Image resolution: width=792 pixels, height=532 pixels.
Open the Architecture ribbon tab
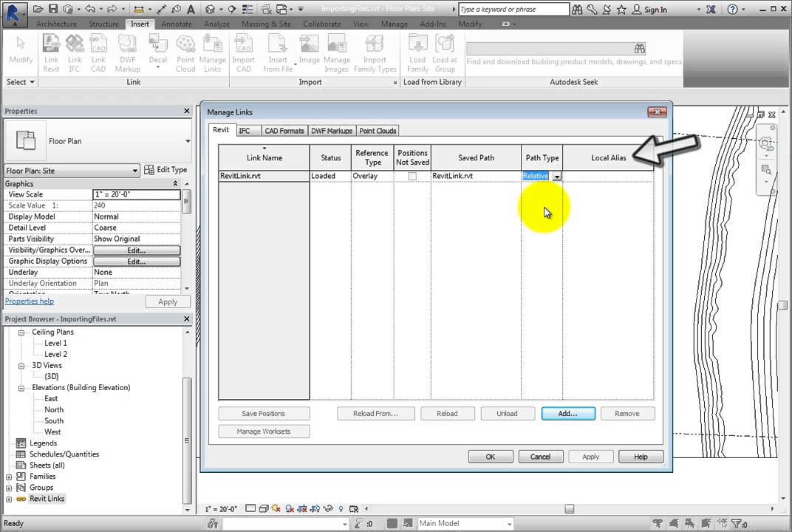point(57,24)
